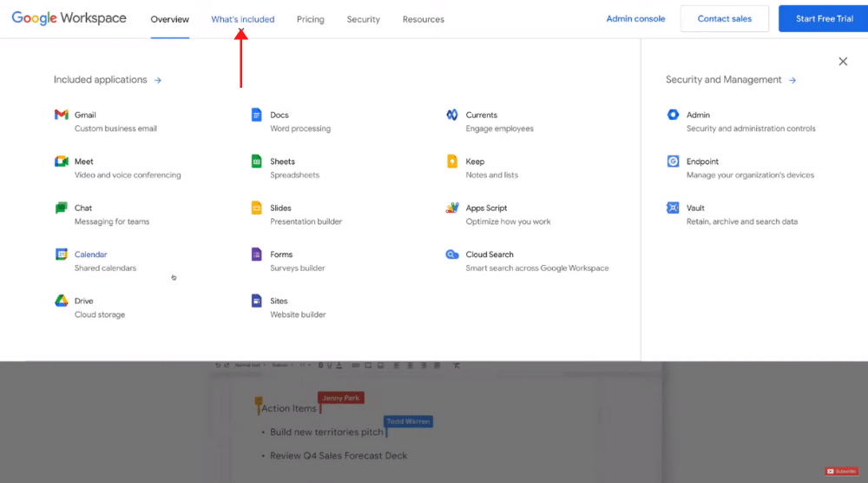
Task: Open the Cloud Search link text
Action: pos(490,255)
